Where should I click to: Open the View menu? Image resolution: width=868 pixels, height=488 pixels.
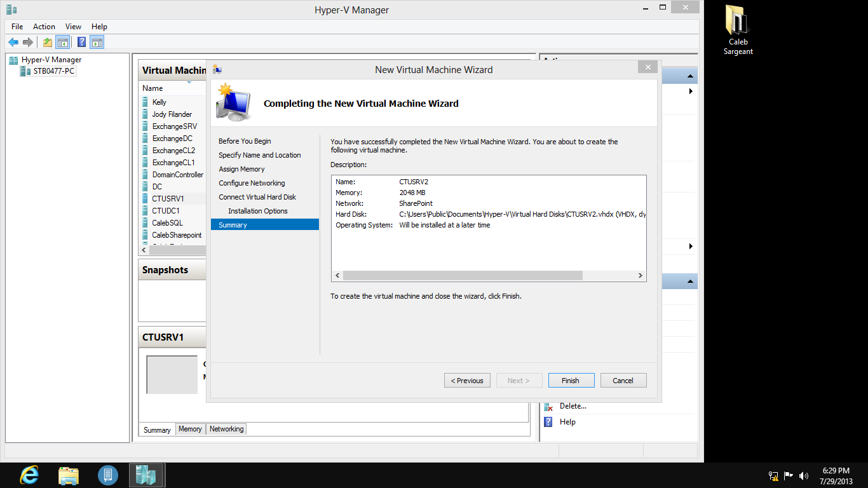73,27
